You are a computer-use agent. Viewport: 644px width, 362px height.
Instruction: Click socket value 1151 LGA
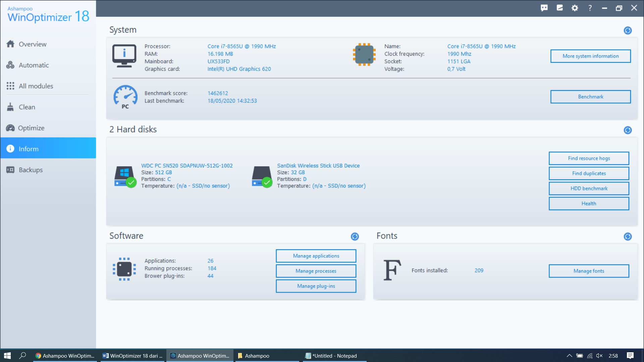pos(459,61)
